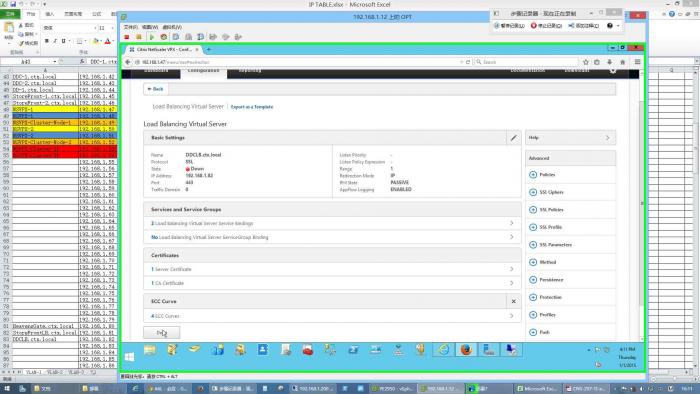Switch to the NetScaler Reporting tab

click(x=250, y=71)
